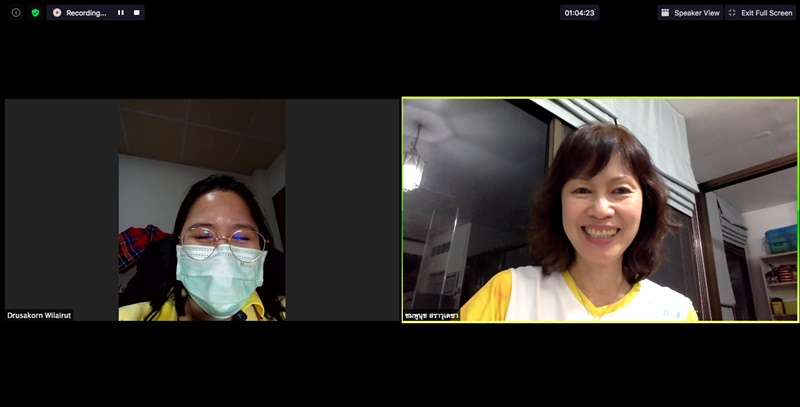Click the Drusakorn Wilairut name label
The width and height of the screenshot is (800, 407).
[40, 315]
